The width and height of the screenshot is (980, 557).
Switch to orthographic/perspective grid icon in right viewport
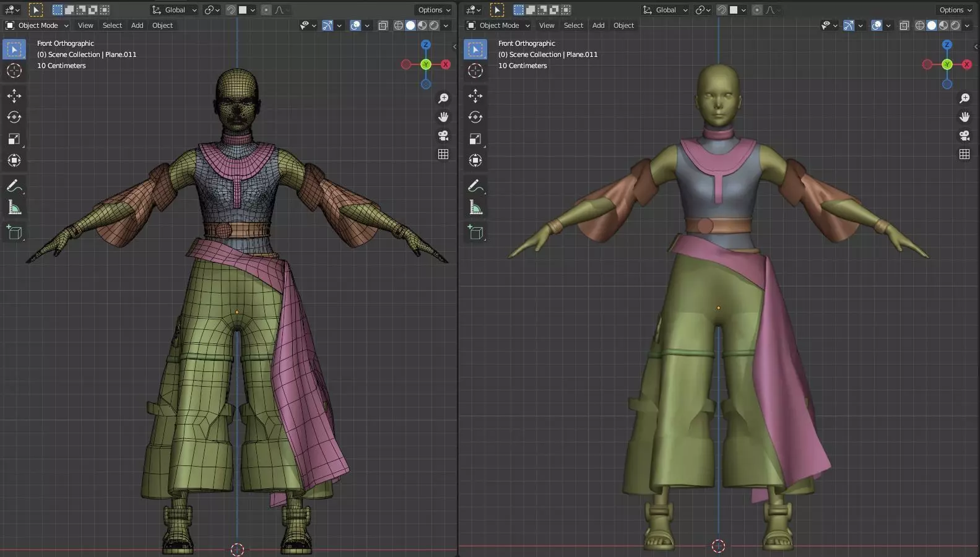[x=964, y=154]
